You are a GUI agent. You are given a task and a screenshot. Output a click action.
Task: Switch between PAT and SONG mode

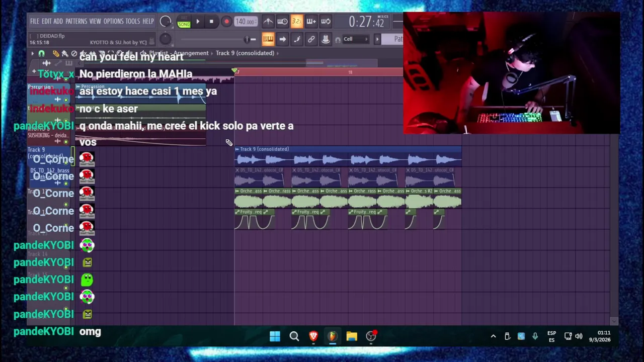coord(184,22)
